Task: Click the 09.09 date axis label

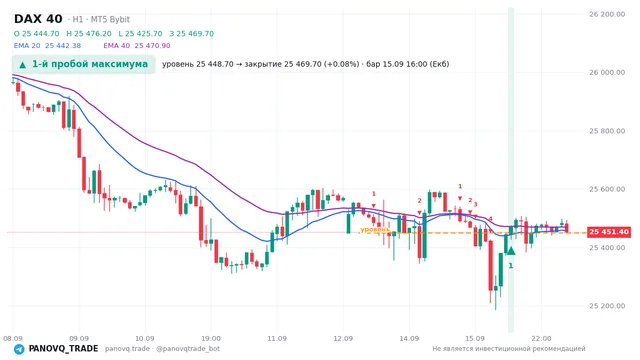Action: (x=79, y=338)
